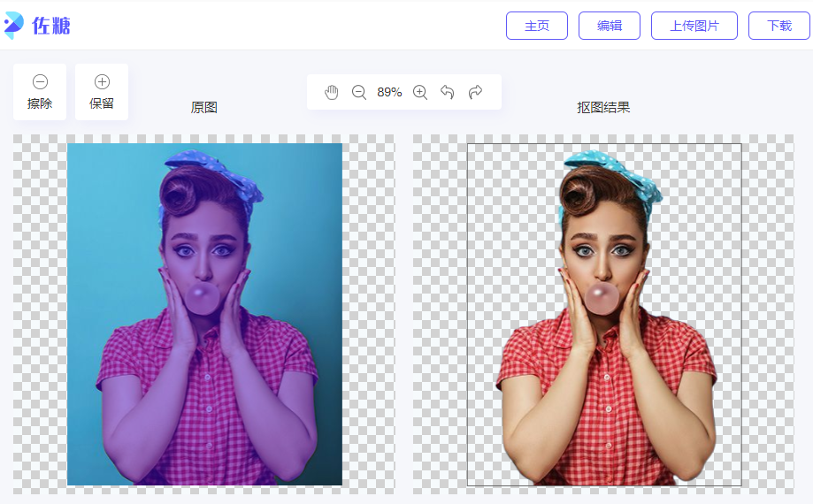This screenshot has height=504, width=813.
Task: Undo the last edit
Action: click(448, 92)
